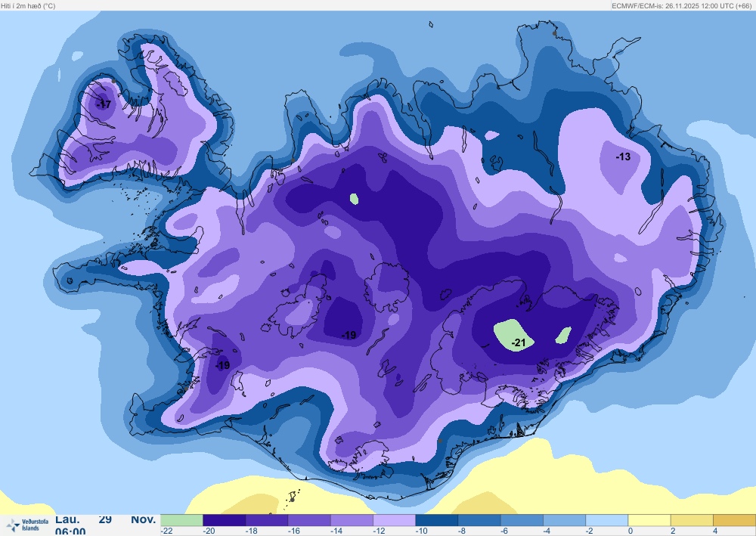The image size is (756, 536).
Task: Click the '06:00' forecast time text
Action: (x=70, y=531)
